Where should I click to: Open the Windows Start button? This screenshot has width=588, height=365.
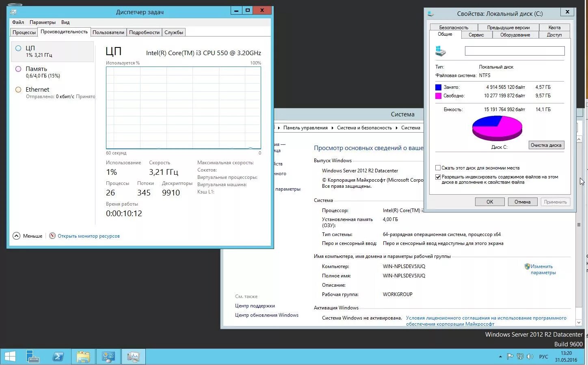click(10, 356)
